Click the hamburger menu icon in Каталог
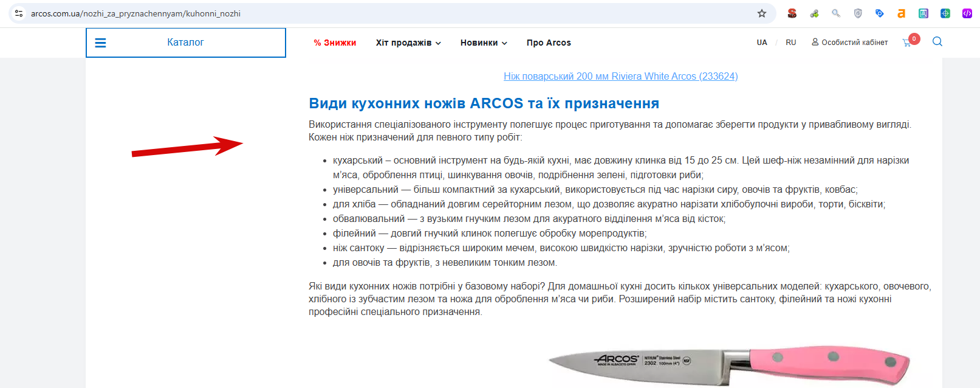This screenshot has height=388, width=980. click(101, 43)
